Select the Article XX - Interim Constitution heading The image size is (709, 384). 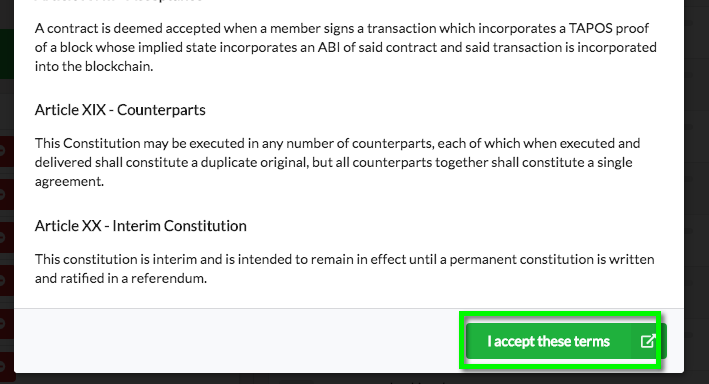[141, 226]
